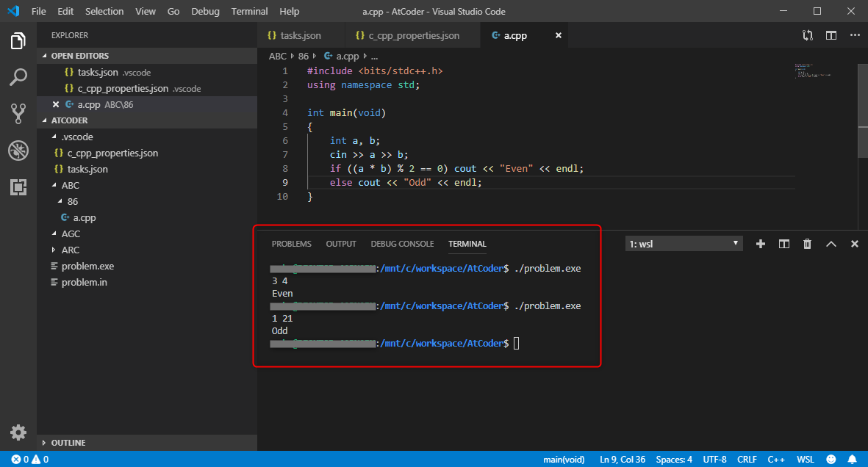Open the Manage gear icon

point(18,432)
